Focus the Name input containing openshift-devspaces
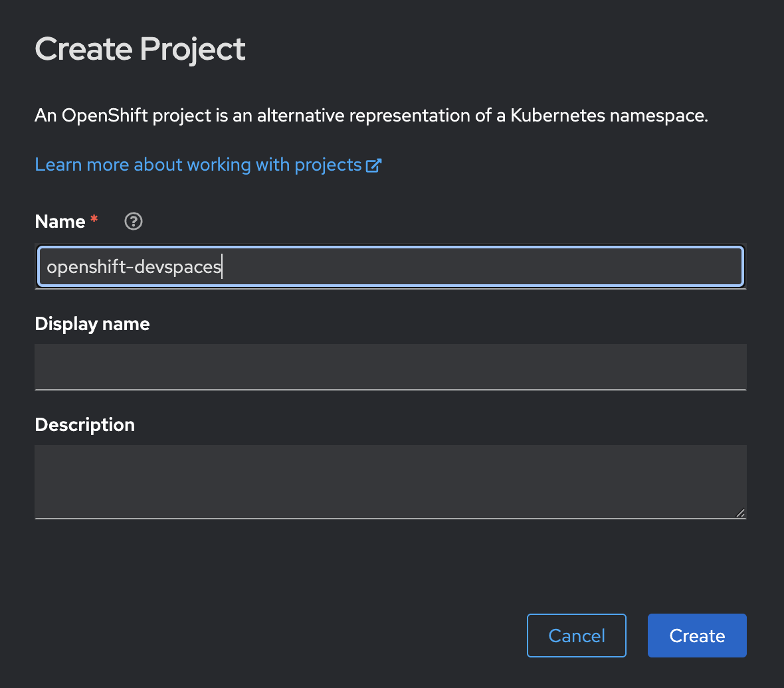This screenshot has height=688, width=784. pyautogui.click(x=391, y=266)
